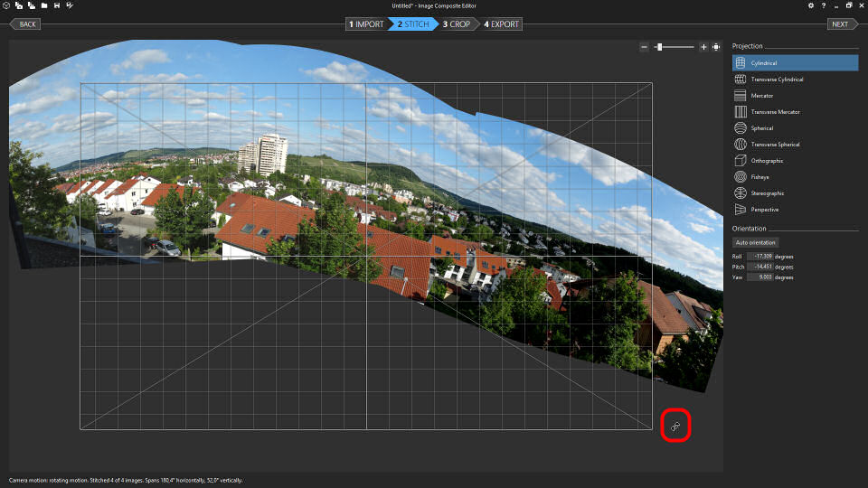Click the fit-to-window zoom icon

716,47
